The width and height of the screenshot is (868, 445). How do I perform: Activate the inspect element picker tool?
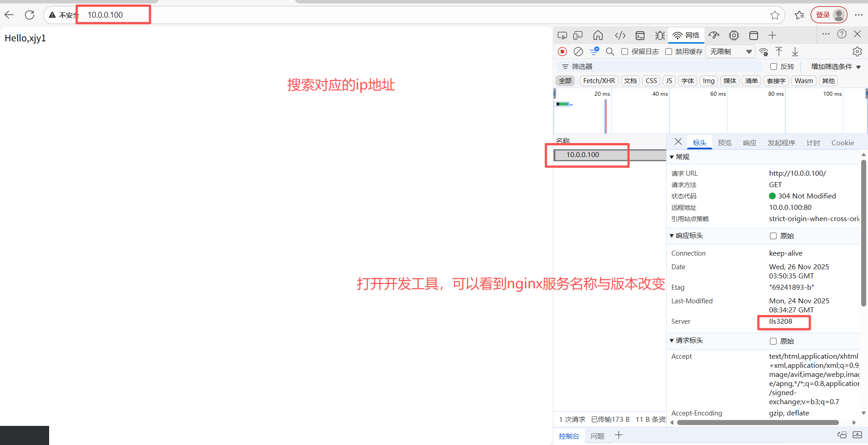(x=562, y=35)
